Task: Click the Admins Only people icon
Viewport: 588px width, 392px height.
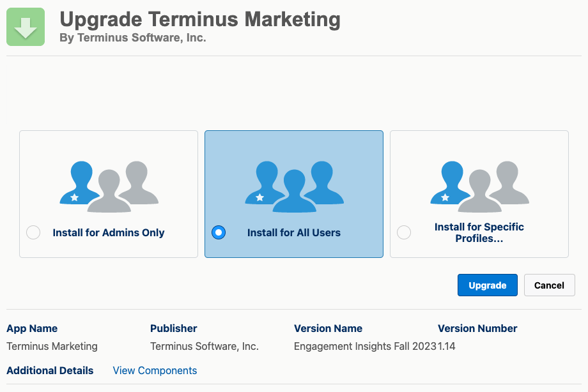Action: (x=109, y=186)
